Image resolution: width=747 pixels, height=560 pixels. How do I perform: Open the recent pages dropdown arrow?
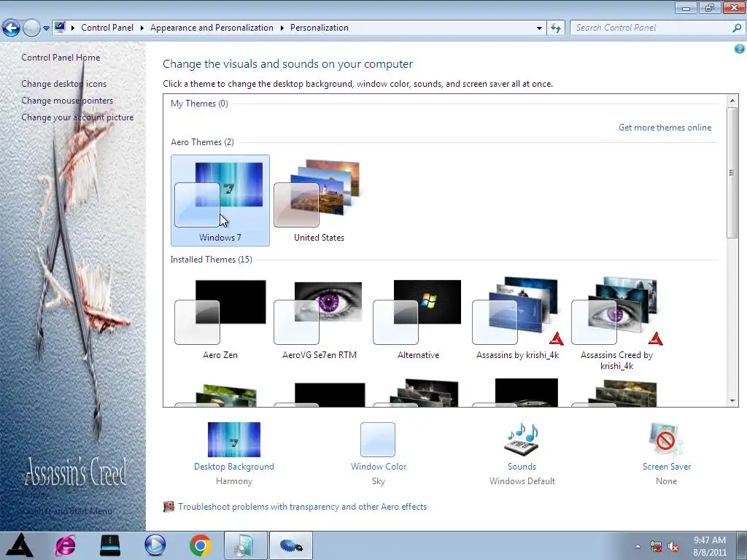(x=46, y=28)
